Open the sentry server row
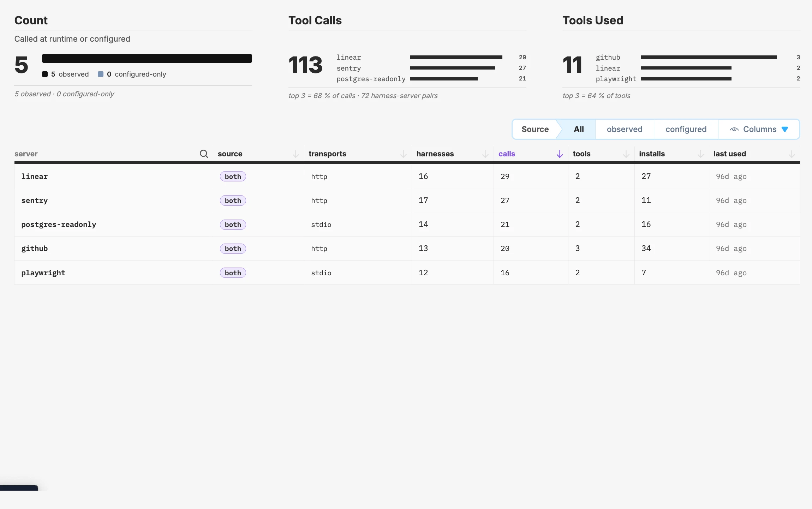 [x=407, y=200]
